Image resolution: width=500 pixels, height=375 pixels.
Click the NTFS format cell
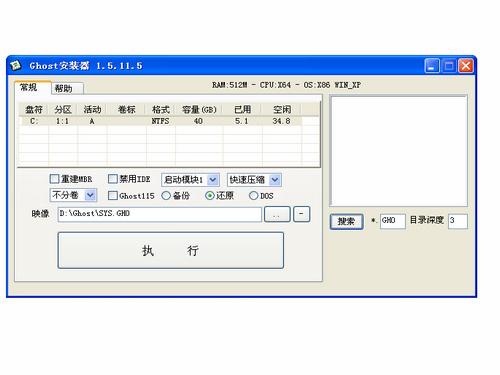coord(161,121)
